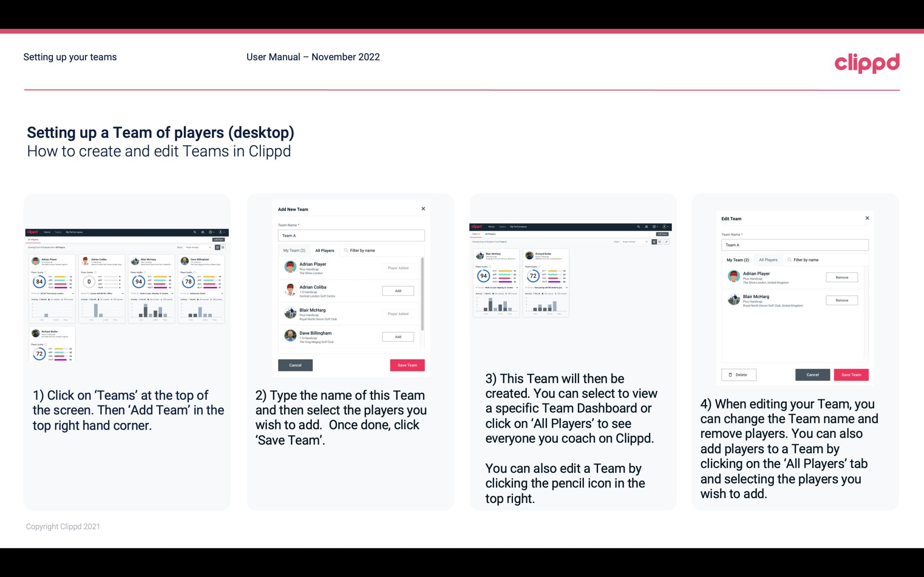
Task: Click the Remove button next to Blair McHarg
Action: tap(842, 301)
